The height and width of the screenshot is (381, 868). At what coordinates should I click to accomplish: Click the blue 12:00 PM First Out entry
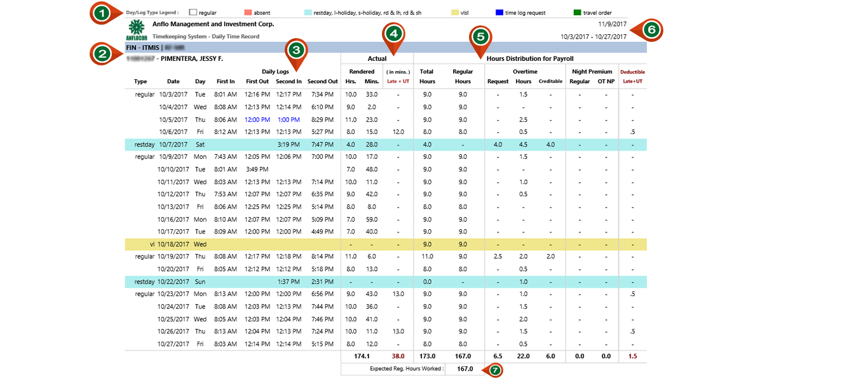tap(257, 119)
